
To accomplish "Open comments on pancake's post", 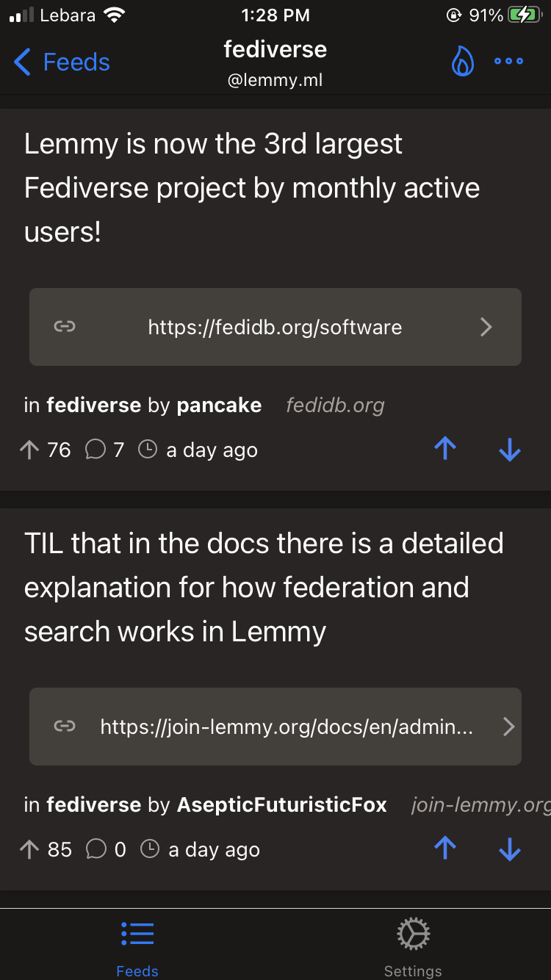I will [104, 450].
